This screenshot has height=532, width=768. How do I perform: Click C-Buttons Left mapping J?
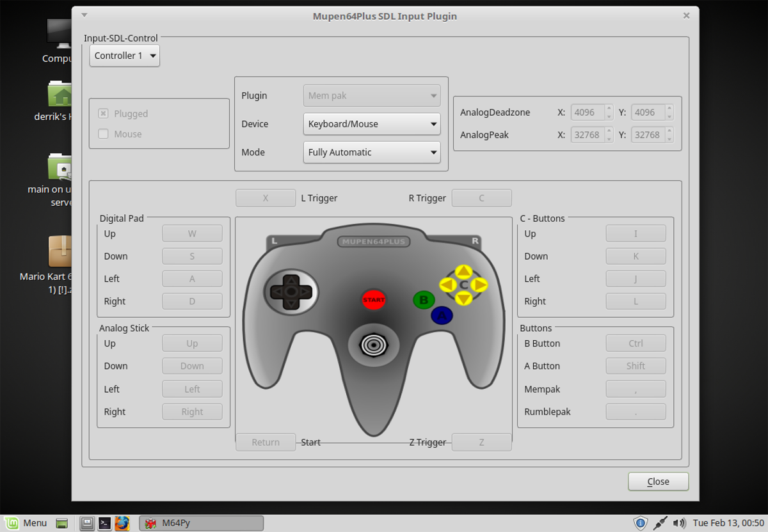pos(636,279)
